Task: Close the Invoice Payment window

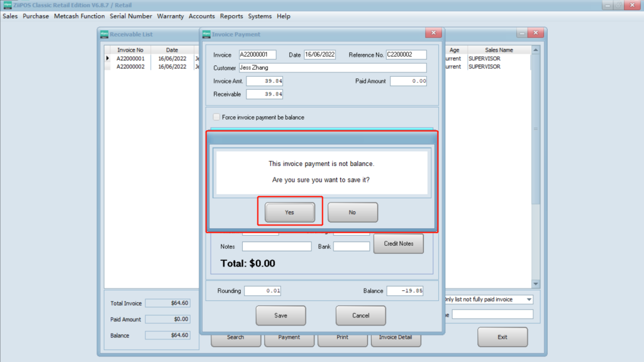Action: point(433,33)
